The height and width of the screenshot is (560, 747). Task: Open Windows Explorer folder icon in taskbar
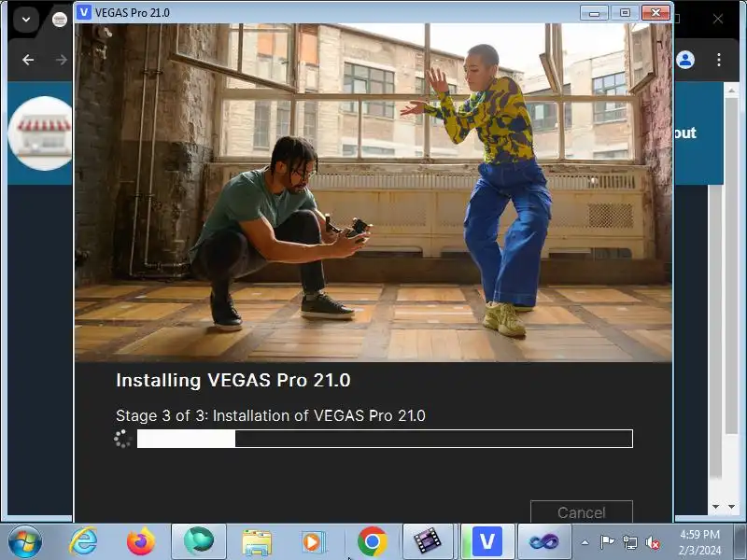coord(256,542)
